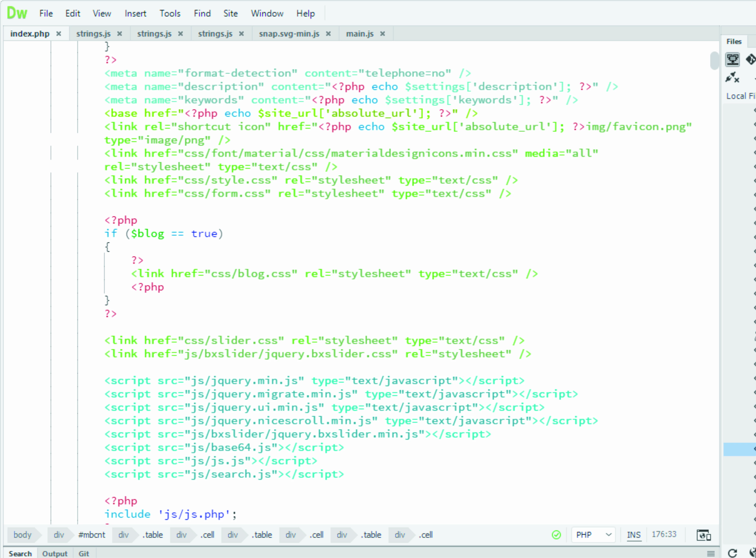This screenshot has width=756, height=558.
Task: Close the snap.svg-min.js tab
Action: (x=328, y=34)
